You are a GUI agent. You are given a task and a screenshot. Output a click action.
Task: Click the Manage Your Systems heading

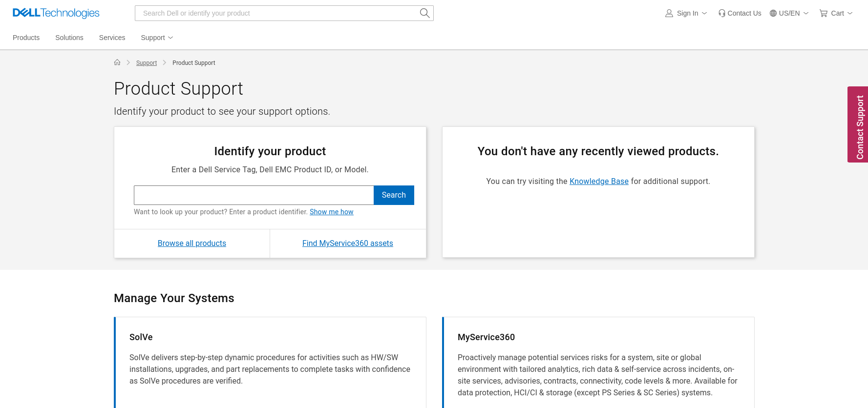[174, 298]
